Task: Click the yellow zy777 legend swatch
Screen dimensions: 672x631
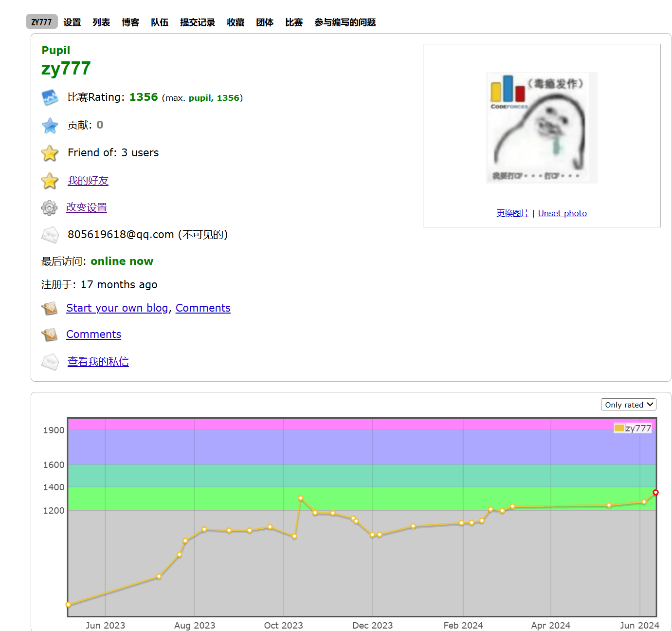Action: point(619,428)
